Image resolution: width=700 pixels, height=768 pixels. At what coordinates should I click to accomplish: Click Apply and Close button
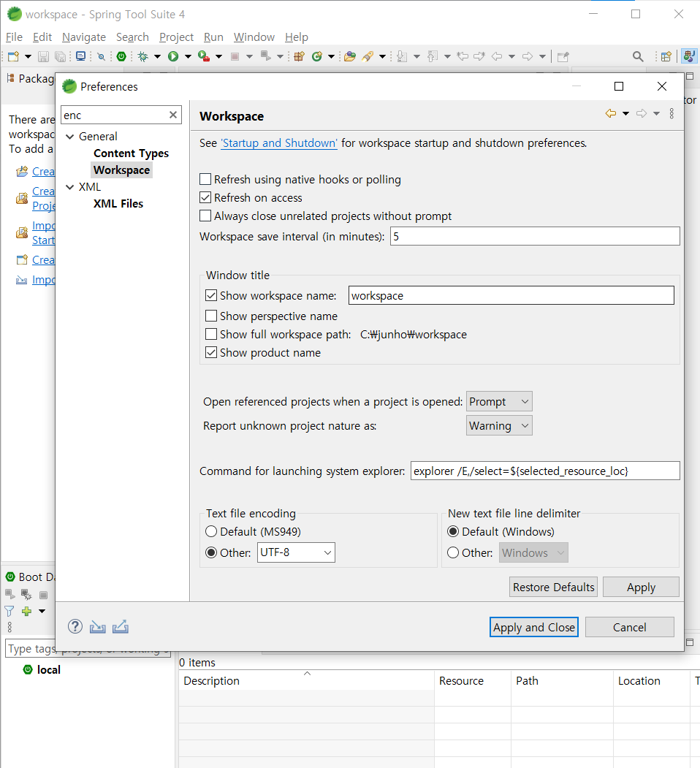(534, 627)
